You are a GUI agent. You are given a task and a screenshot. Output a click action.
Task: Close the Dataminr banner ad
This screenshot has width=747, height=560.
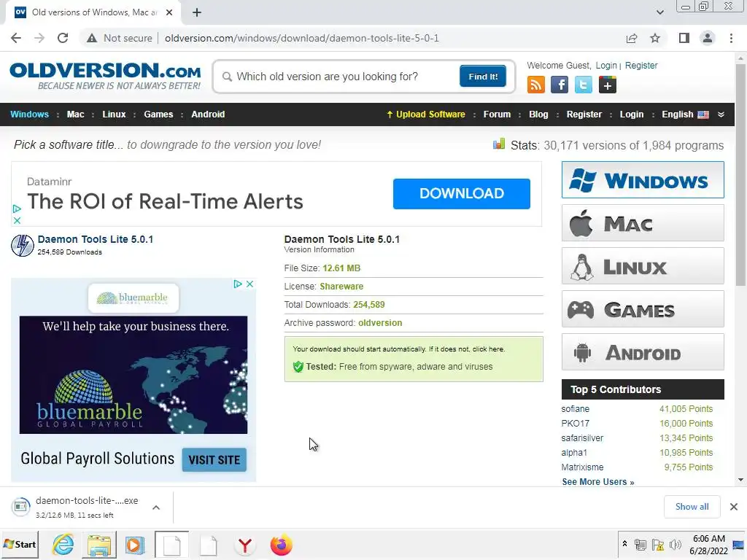pyautogui.click(x=17, y=220)
